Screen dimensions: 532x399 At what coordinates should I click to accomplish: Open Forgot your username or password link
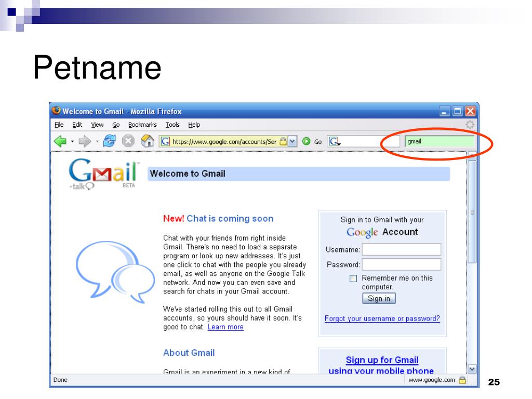coord(382,318)
